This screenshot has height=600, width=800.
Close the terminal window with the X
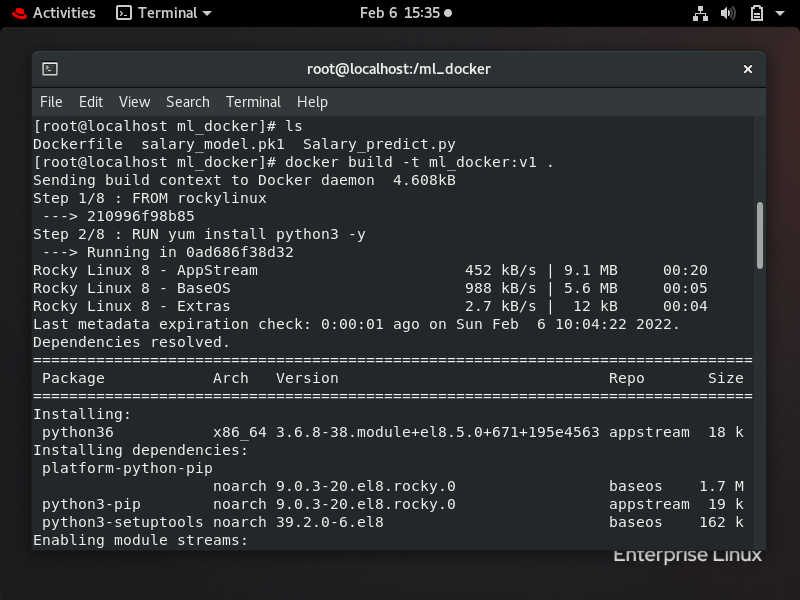click(748, 69)
